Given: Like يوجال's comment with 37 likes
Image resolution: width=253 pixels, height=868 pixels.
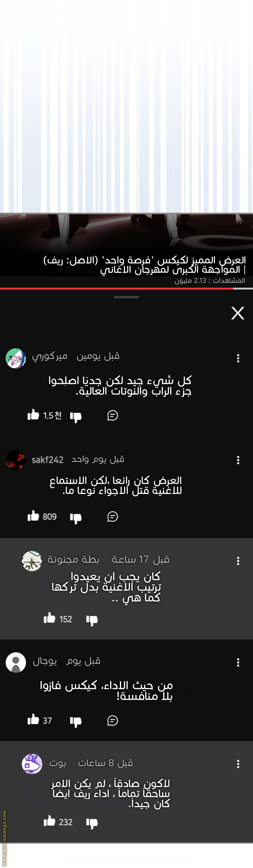Looking at the screenshot, I should [33, 720].
